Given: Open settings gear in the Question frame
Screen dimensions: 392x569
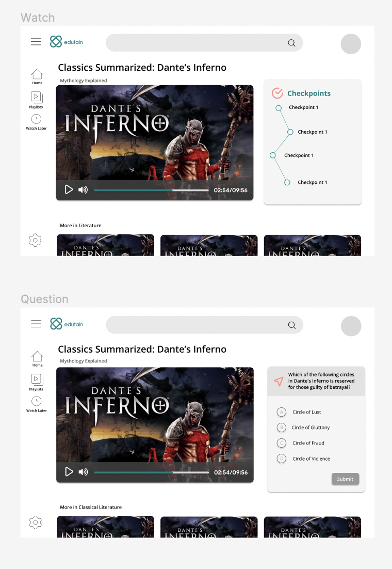Looking at the screenshot, I should click(x=36, y=523).
